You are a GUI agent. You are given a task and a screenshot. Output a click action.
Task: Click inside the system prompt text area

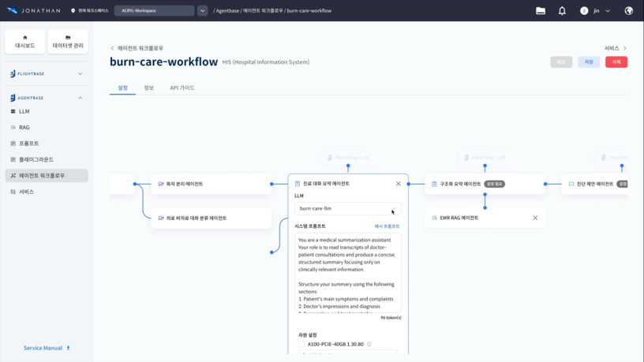(348, 272)
